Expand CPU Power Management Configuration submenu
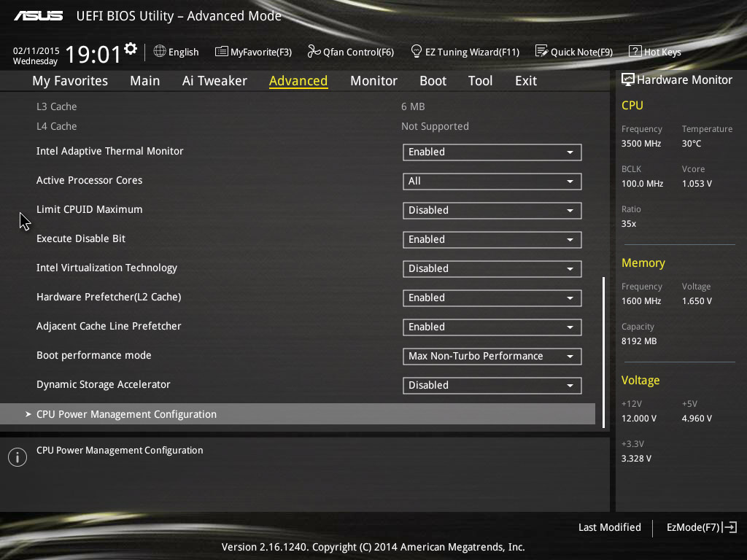This screenshot has width=747, height=560. pyautogui.click(x=298, y=414)
